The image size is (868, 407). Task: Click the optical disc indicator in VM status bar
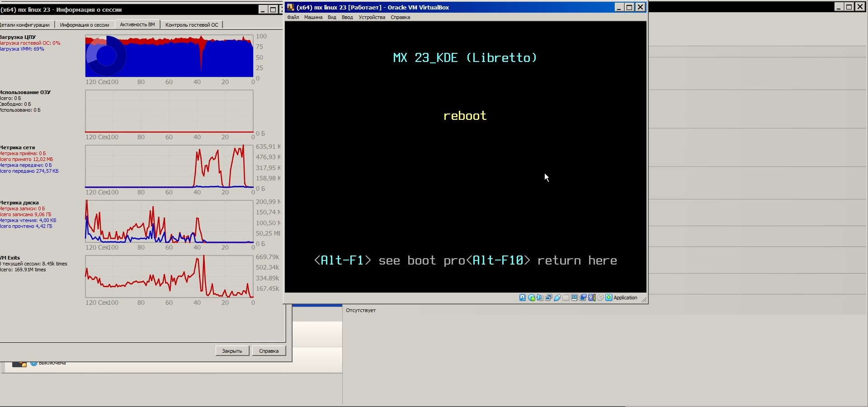click(x=532, y=298)
